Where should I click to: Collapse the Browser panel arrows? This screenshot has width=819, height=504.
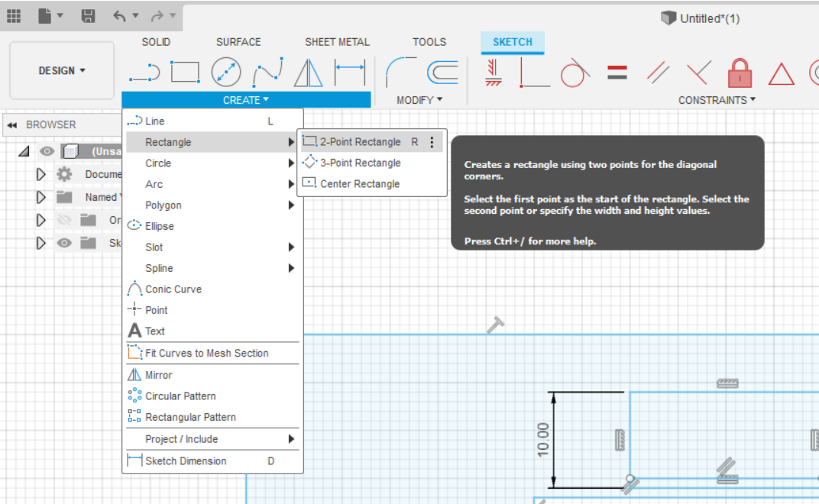pyautogui.click(x=12, y=124)
